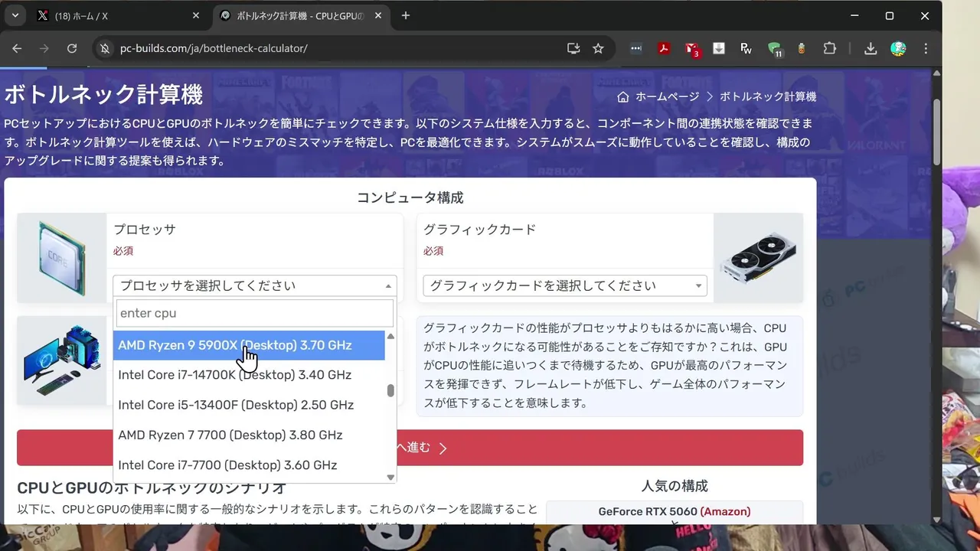Click the コンピュータ構成 heading
The width and height of the screenshot is (980, 551).
click(410, 197)
